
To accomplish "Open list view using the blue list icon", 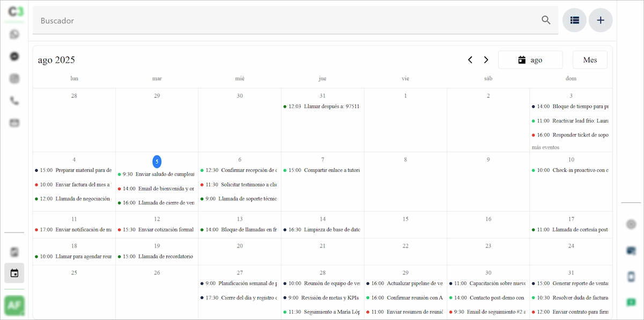I will tap(574, 20).
